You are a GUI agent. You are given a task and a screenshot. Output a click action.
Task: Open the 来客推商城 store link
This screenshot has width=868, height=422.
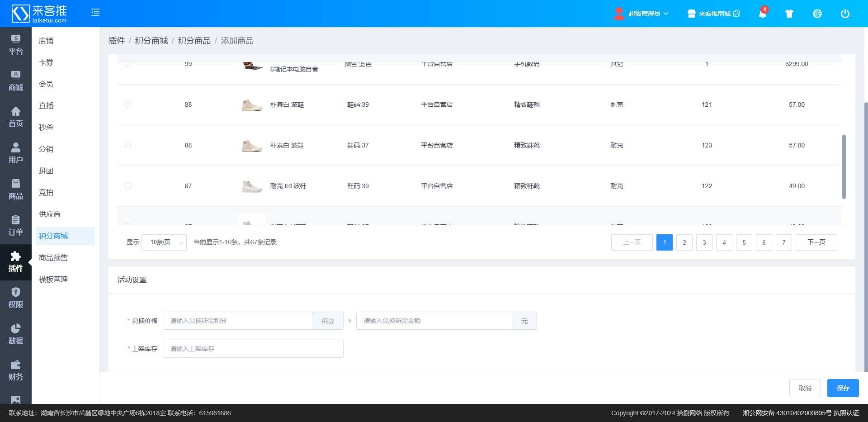[x=714, y=14]
